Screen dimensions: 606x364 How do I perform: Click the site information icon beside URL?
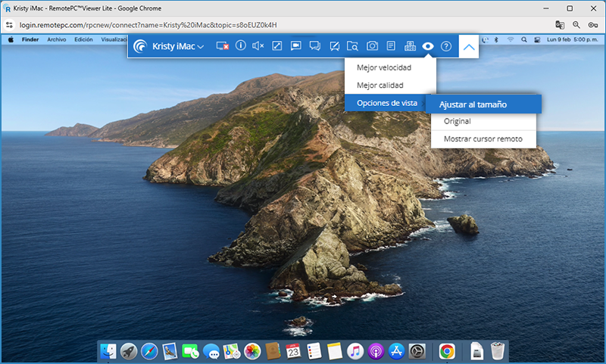[9, 25]
